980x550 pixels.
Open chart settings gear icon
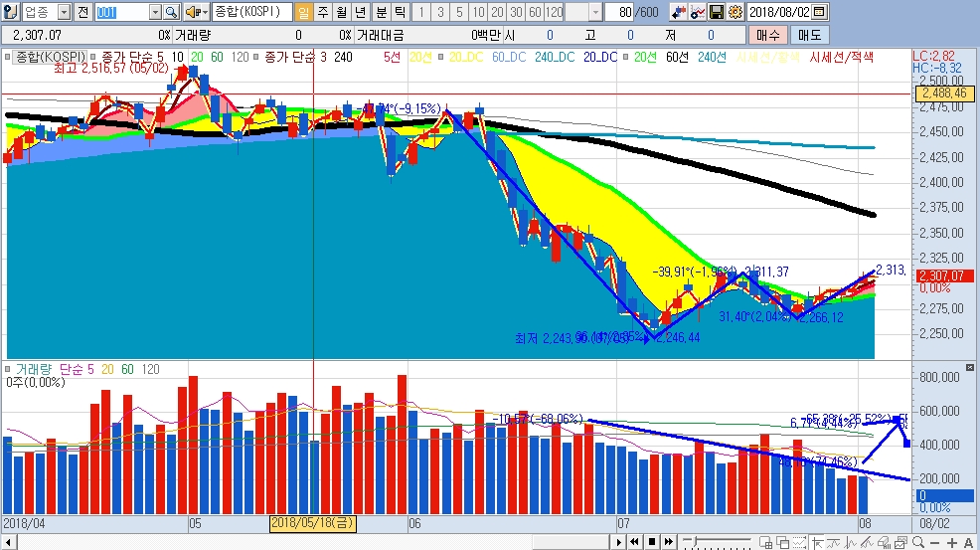735,12
